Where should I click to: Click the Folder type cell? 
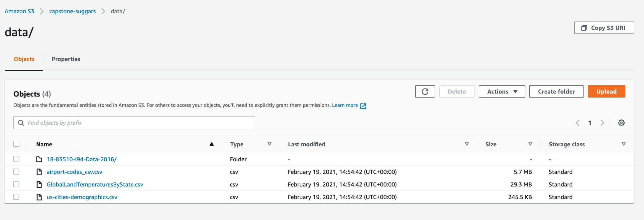[238, 159]
